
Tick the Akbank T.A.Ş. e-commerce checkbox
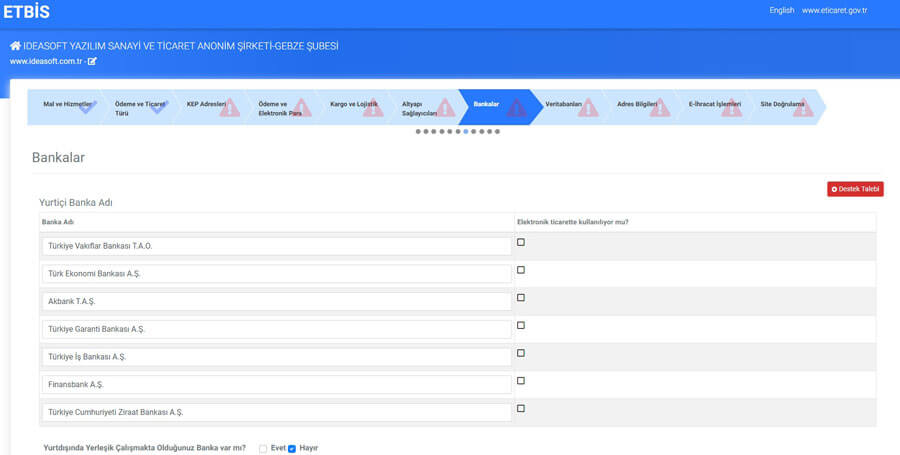[521, 298]
